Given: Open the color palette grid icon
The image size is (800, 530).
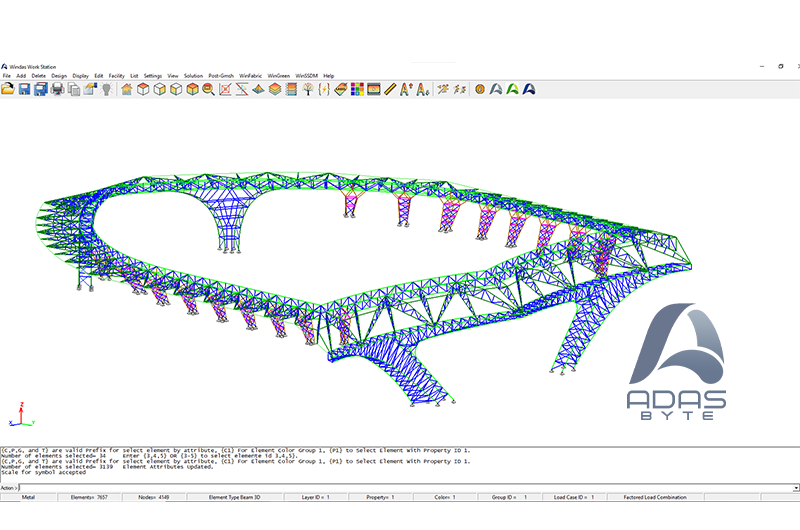Looking at the screenshot, I should tap(357, 89).
